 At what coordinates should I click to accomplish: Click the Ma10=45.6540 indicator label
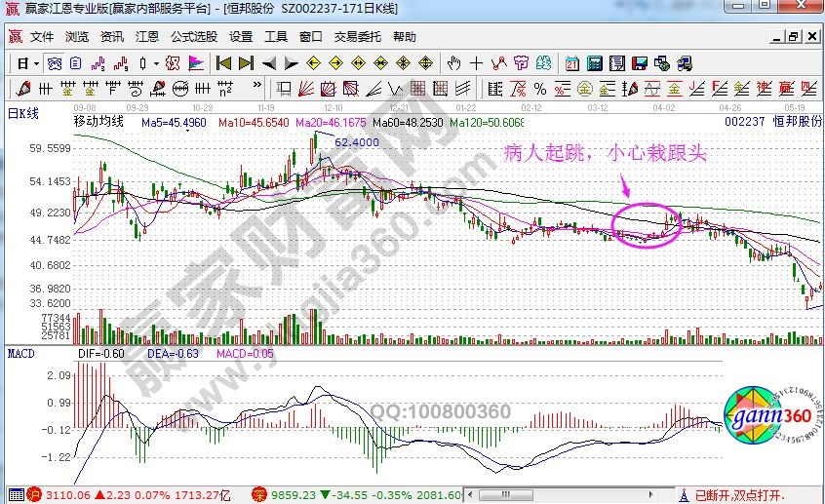pyautogui.click(x=255, y=123)
